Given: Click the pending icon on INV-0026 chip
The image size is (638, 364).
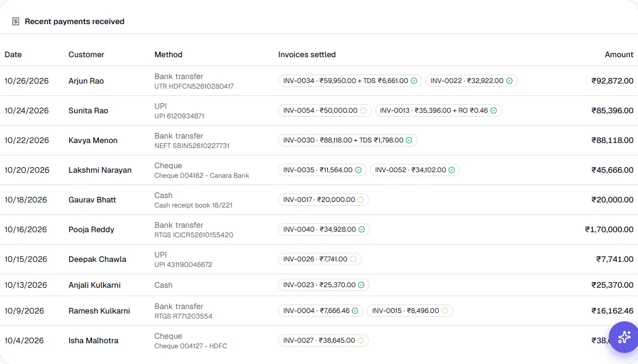Looking at the screenshot, I should coord(353,259).
